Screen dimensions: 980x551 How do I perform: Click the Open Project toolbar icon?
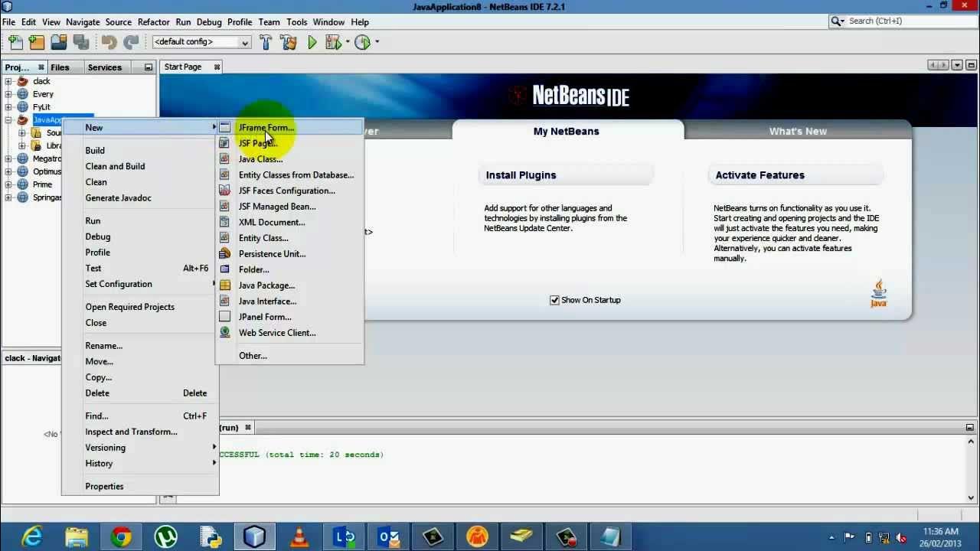coord(59,42)
